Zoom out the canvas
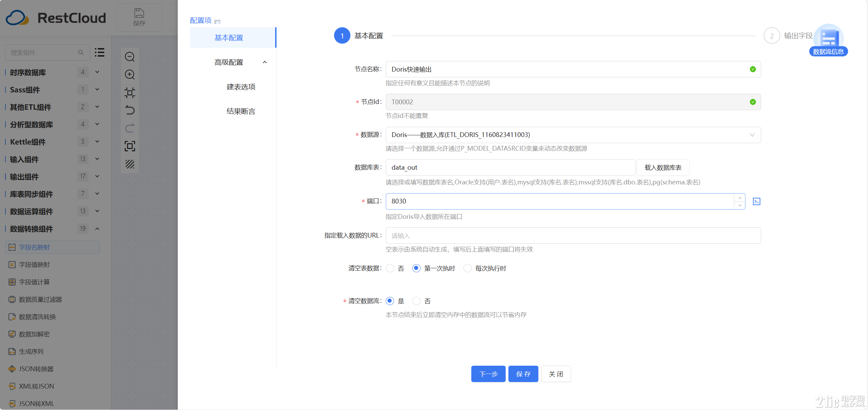Viewport: 868px width, 410px height. 130,57
